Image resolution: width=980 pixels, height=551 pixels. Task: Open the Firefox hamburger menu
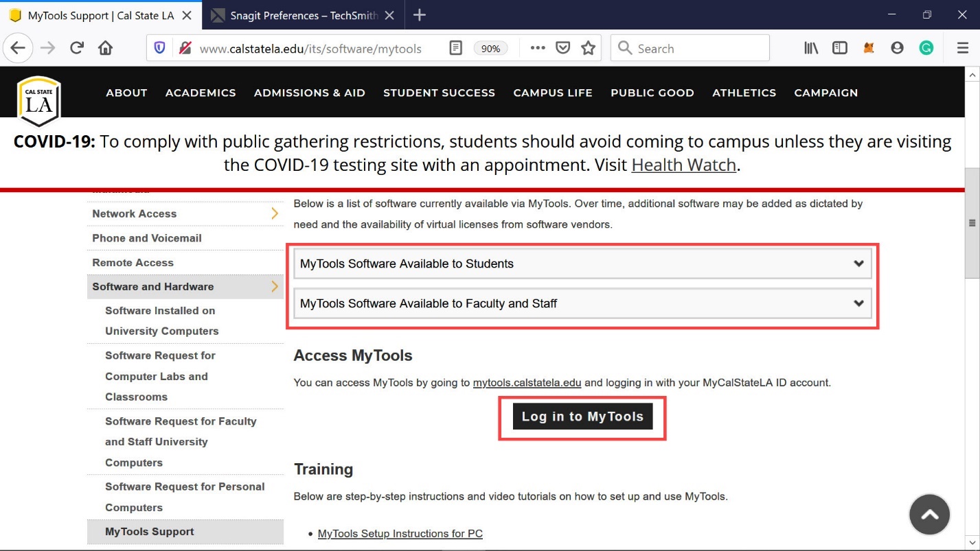click(962, 48)
